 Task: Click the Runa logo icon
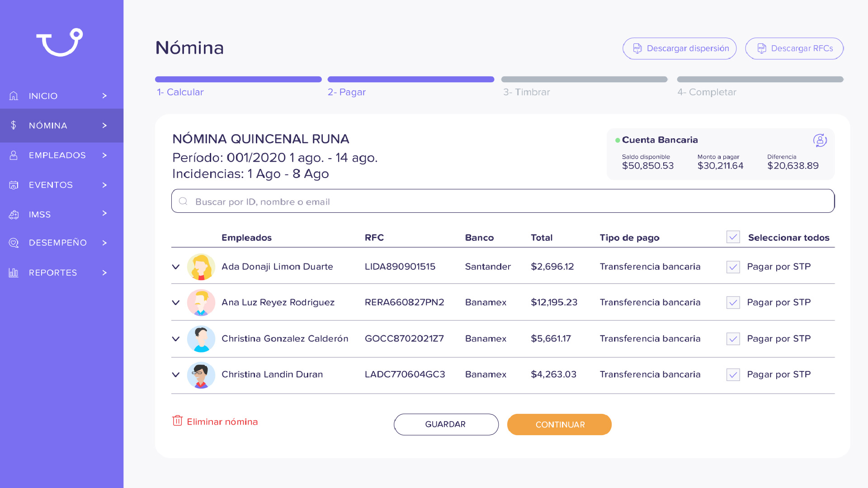59,42
